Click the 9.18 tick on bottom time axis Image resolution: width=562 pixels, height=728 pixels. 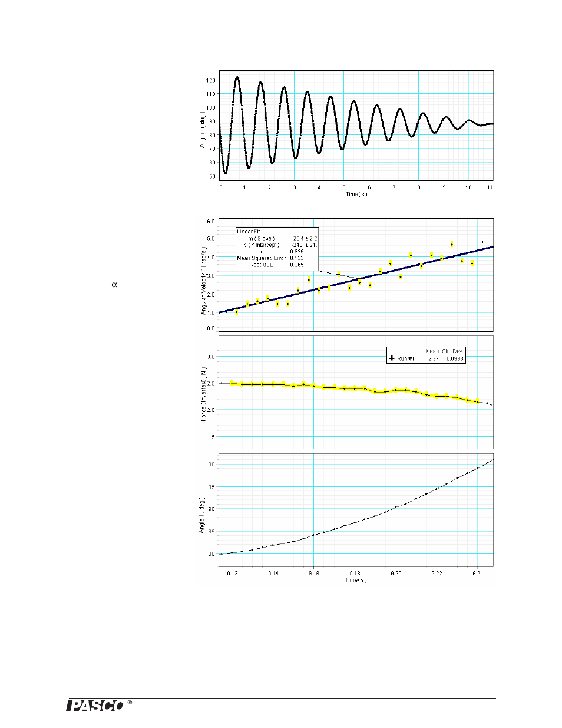coord(355,573)
